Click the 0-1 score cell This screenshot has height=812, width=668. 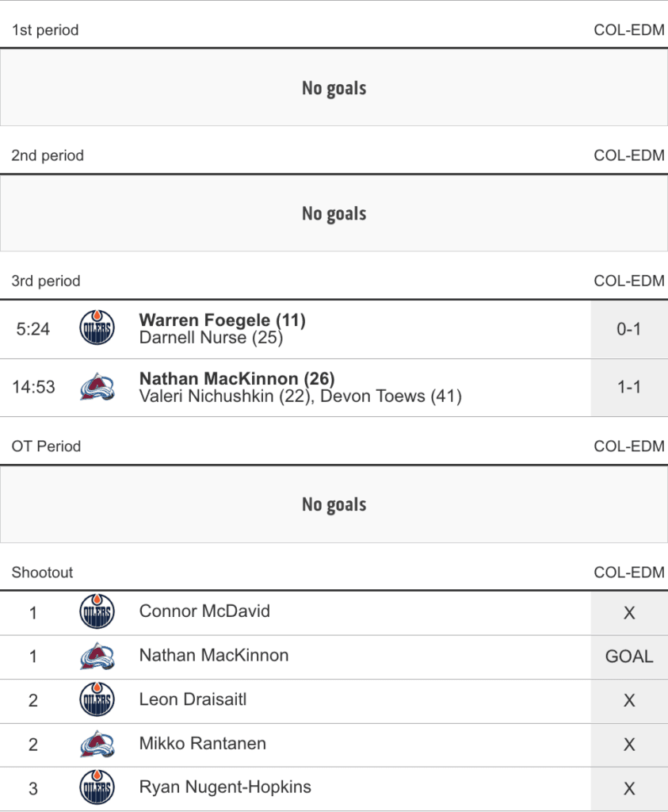point(628,329)
